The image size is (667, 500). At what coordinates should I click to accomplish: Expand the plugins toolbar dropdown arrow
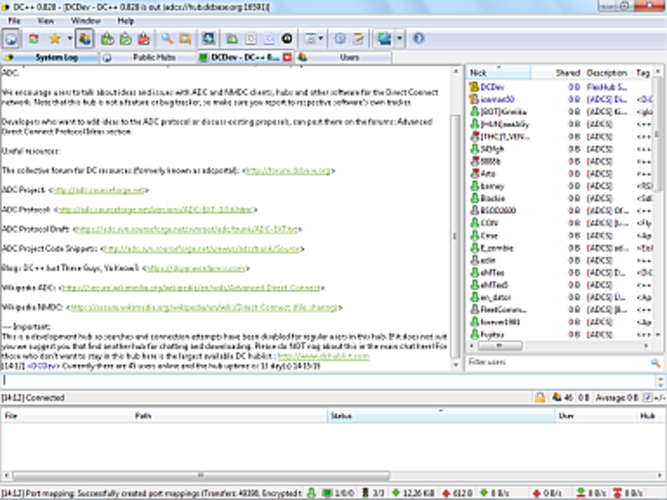[x=399, y=39]
